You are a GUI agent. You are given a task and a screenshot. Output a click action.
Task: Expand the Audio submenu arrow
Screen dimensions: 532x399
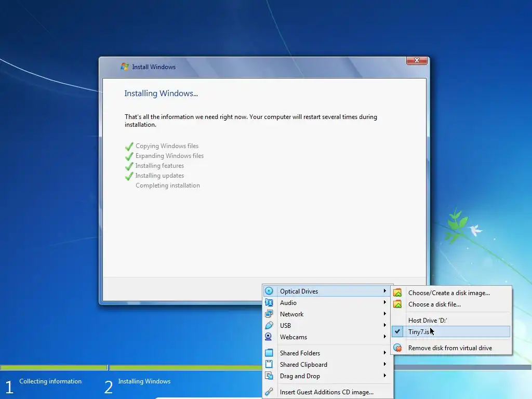[x=385, y=302]
